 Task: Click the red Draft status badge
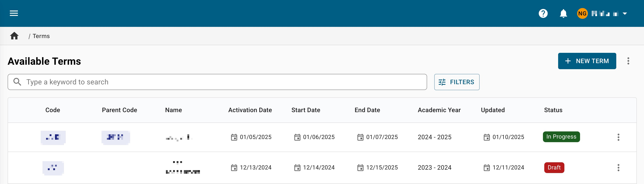[x=554, y=168]
